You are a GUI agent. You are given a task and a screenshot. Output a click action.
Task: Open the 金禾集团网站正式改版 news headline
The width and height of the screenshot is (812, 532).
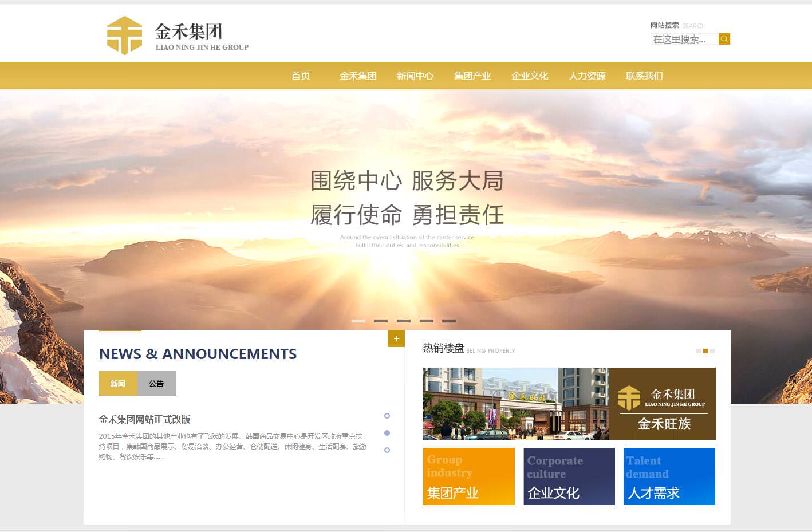[x=144, y=419]
